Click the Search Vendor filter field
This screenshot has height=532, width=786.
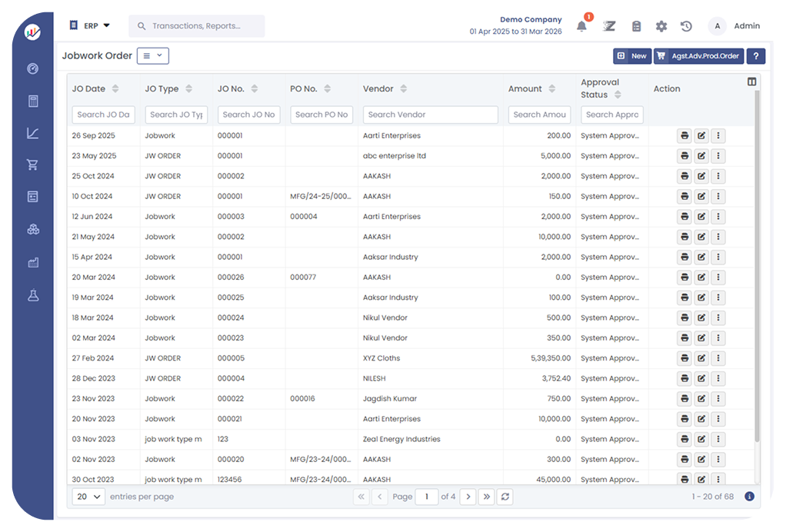430,115
